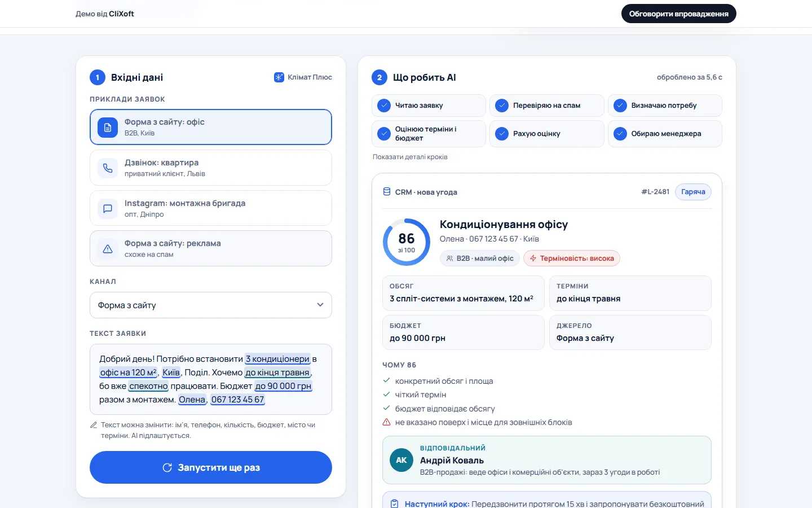Click the Гаряча status badge

[693, 192]
